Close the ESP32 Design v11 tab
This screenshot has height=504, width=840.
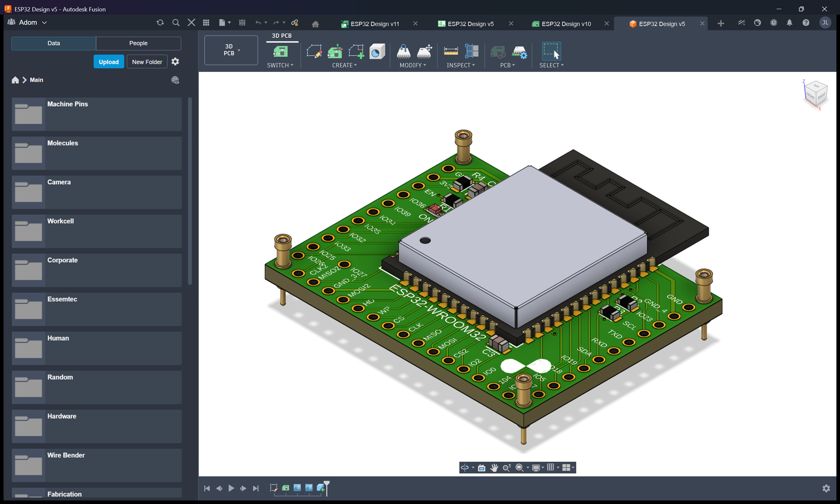415,24
